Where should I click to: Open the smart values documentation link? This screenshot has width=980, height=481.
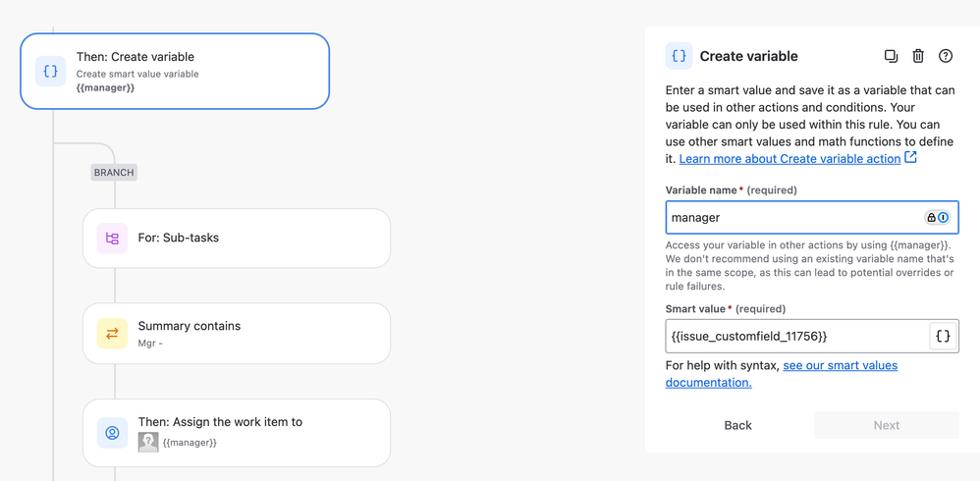(782, 374)
